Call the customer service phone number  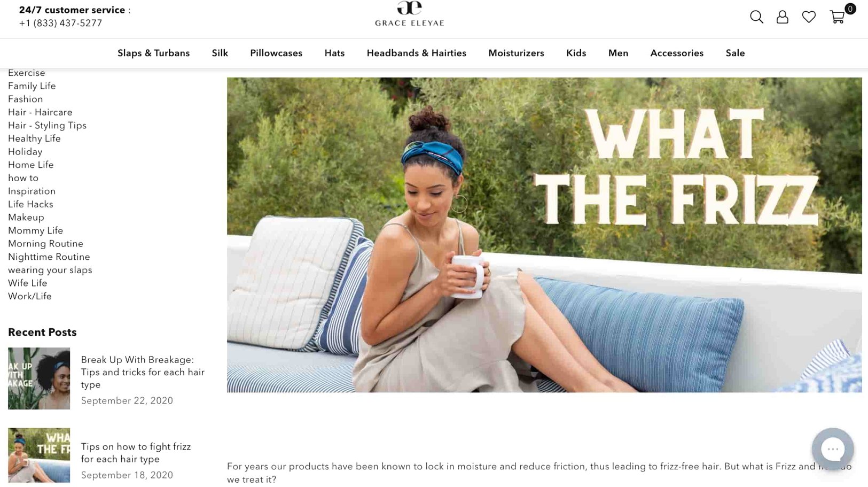point(60,23)
